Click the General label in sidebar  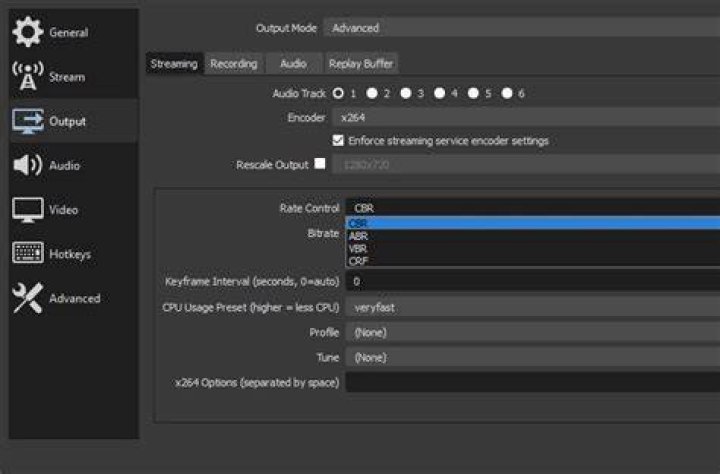tap(69, 33)
